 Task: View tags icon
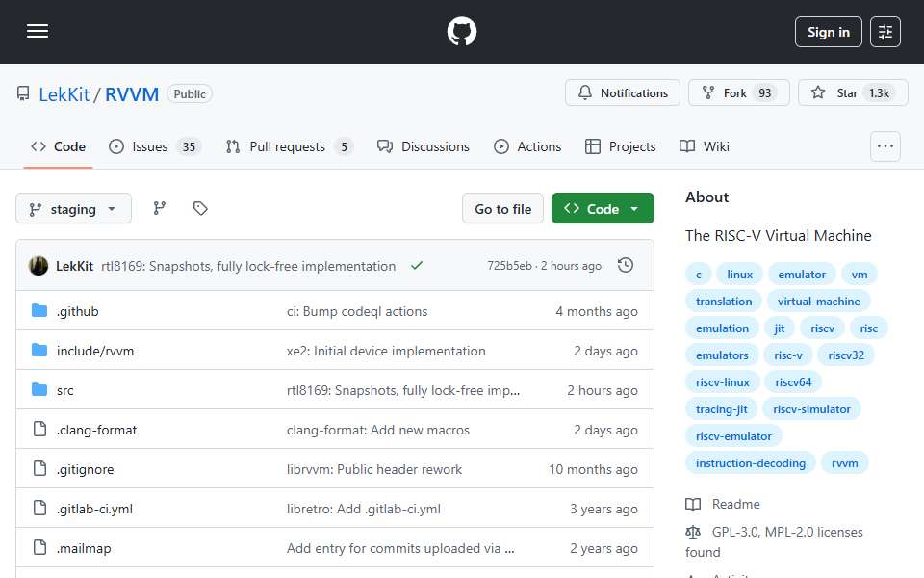tap(200, 208)
